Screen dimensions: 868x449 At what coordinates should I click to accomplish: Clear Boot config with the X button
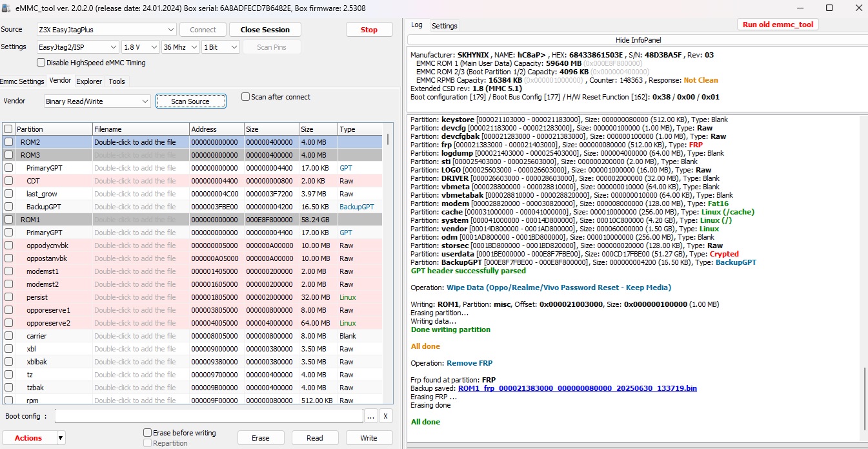385,416
